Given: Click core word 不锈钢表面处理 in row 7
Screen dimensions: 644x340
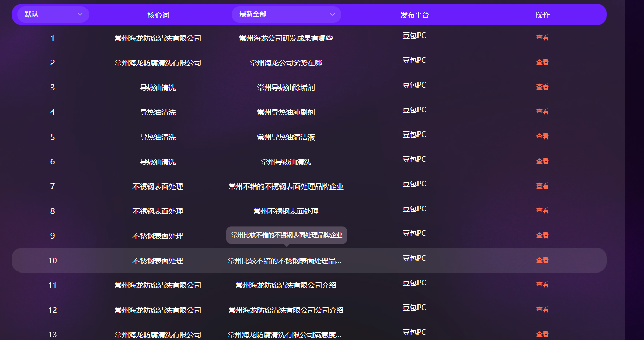Looking at the screenshot, I should pyautogui.click(x=158, y=186).
